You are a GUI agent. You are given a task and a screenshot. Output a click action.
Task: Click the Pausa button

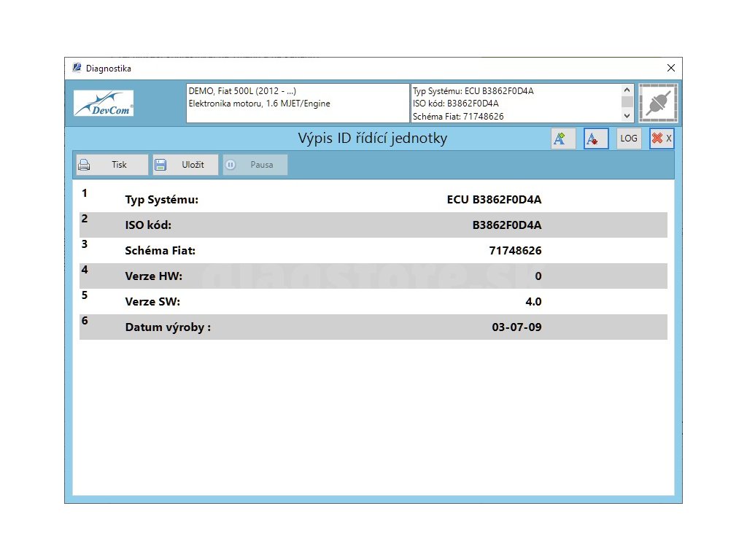(255, 165)
